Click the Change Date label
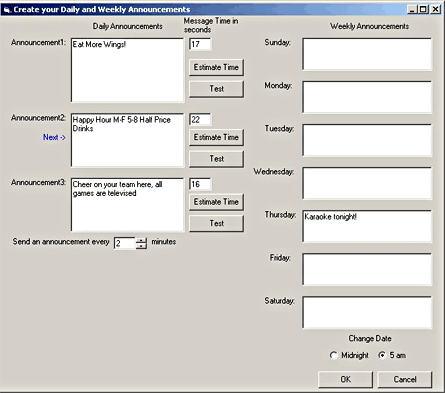This screenshot has width=445, height=393. click(x=370, y=338)
